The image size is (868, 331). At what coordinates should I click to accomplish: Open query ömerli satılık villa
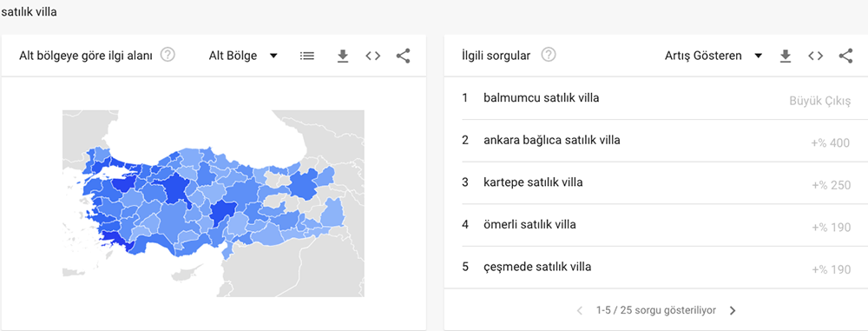[529, 224]
